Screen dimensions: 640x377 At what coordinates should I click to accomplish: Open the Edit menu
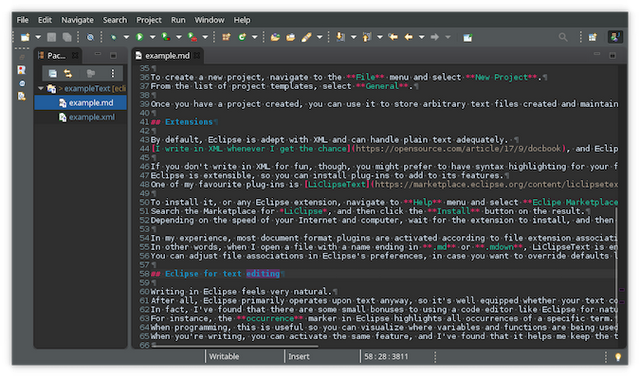tap(45, 20)
